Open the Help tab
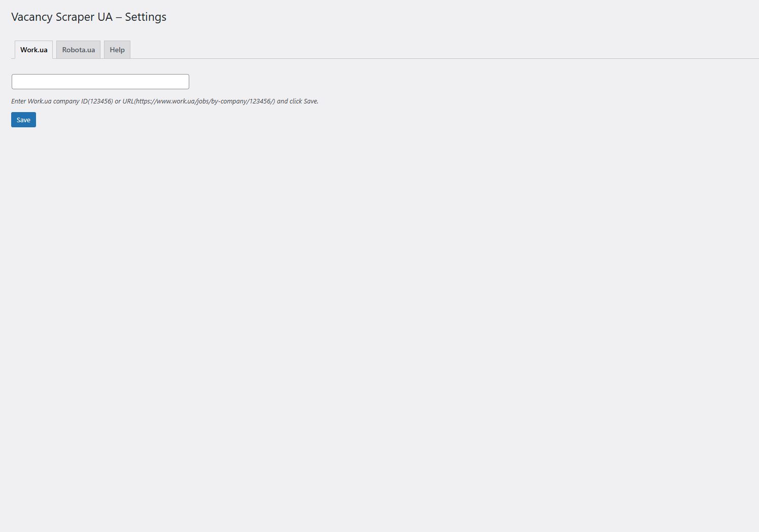 [117, 50]
